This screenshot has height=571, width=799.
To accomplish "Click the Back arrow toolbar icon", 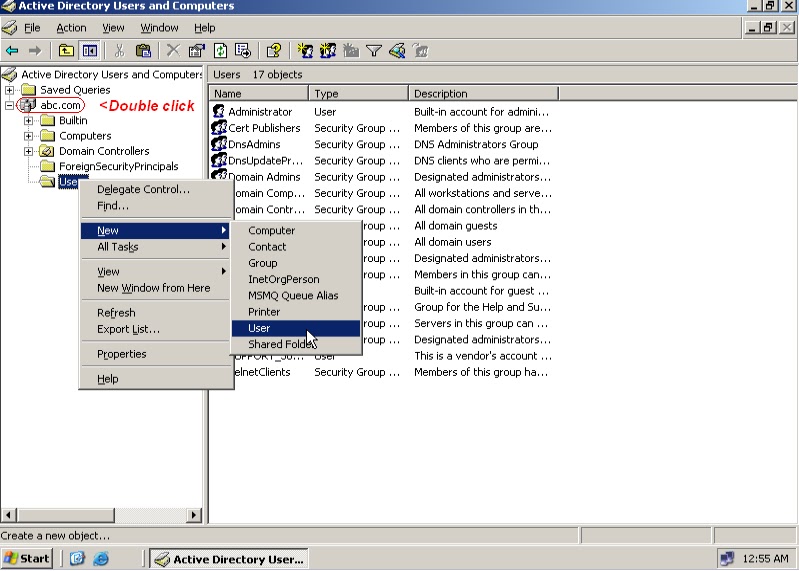I will (12, 50).
